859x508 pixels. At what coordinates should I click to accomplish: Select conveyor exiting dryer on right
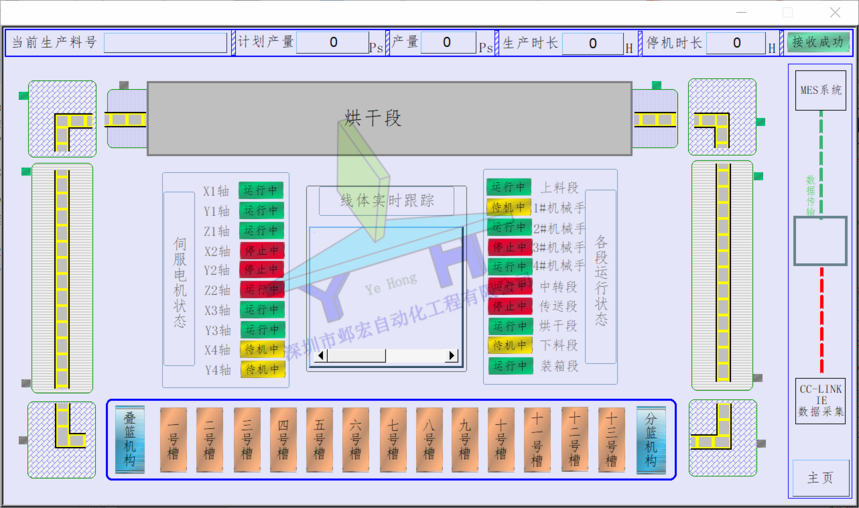click(655, 119)
